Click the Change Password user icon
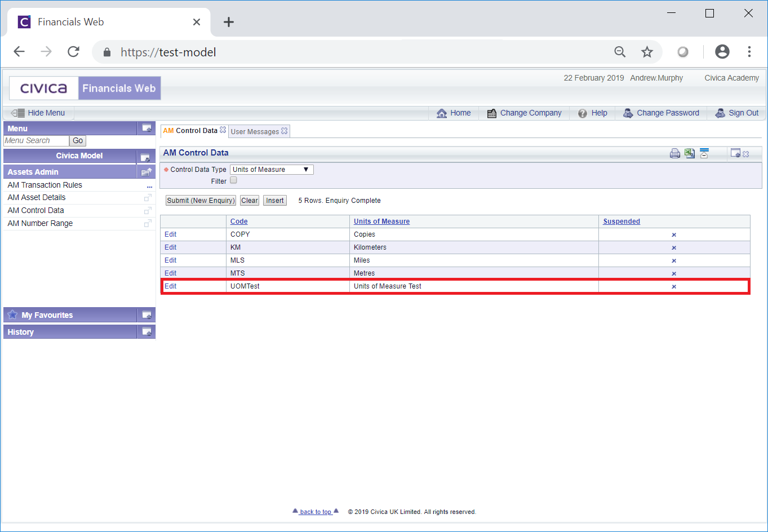The width and height of the screenshot is (768, 532). point(628,113)
